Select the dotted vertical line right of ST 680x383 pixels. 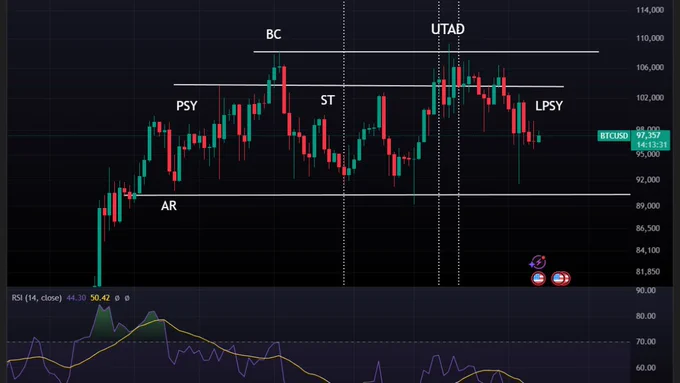coord(344,143)
